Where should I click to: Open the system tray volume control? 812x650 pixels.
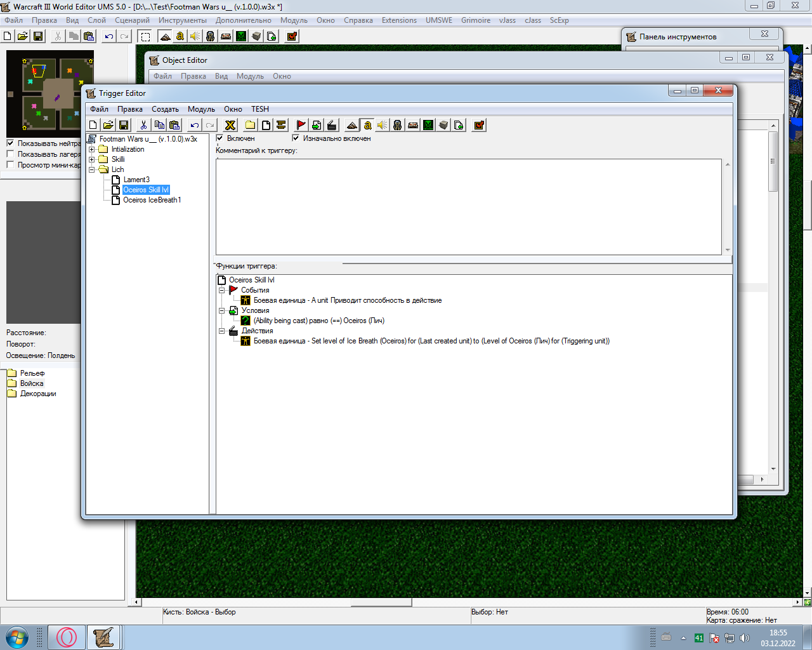coord(745,638)
